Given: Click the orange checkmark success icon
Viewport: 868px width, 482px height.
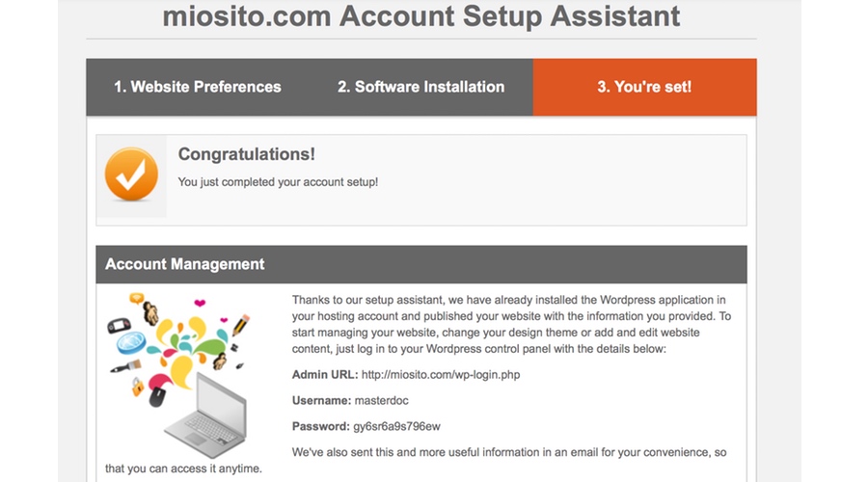Looking at the screenshot, I should pos(131,174).
